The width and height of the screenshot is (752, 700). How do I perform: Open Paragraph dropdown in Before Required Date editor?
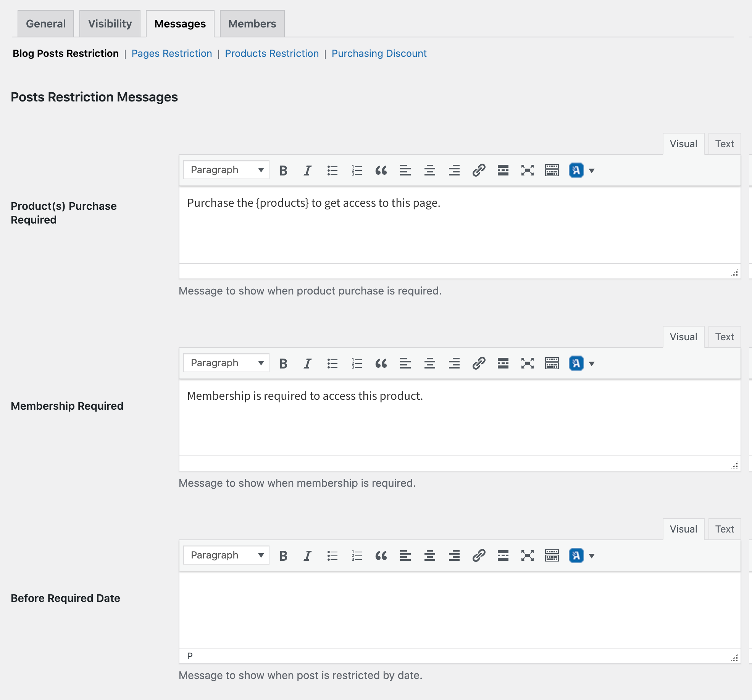pyautogui.click(x=226, y=555)
